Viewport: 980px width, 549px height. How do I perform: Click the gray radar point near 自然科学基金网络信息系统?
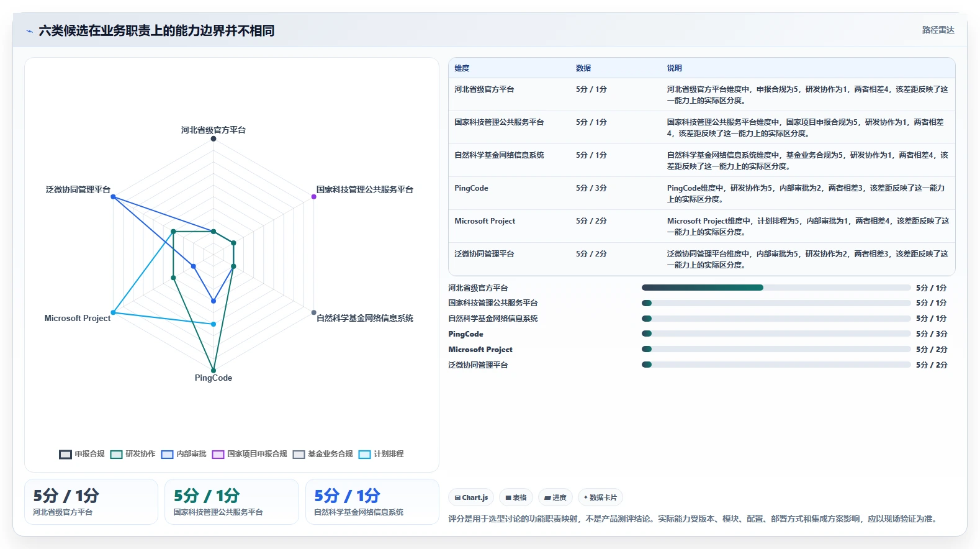[314, 312]
